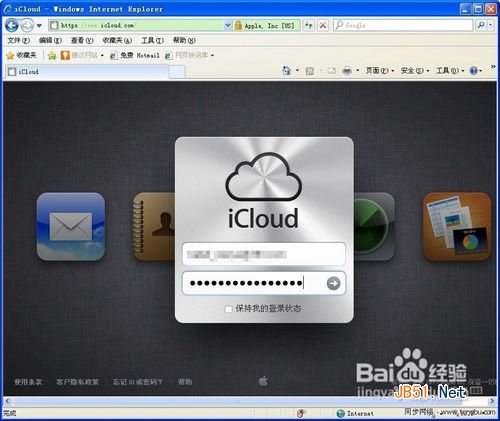Expand the address bar history dropdown
The height and width of the screenshot is (421, 500).
point(228,25)
